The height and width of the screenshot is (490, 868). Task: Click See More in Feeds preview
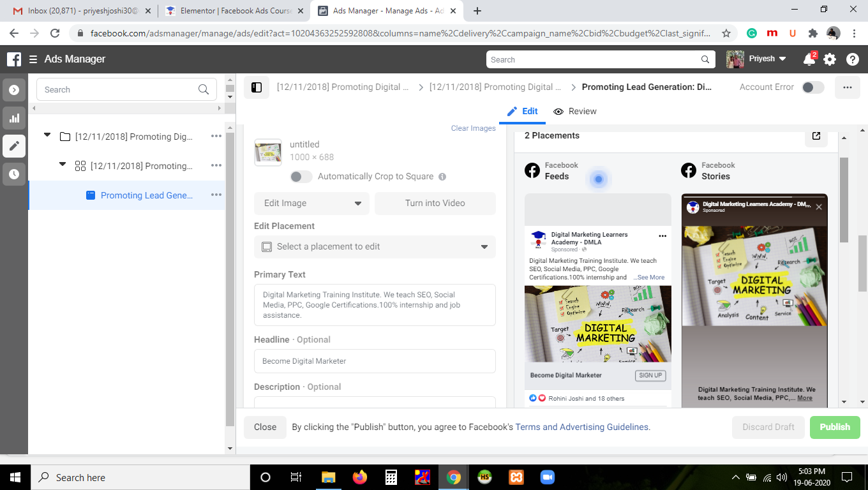tap(649, 278)
